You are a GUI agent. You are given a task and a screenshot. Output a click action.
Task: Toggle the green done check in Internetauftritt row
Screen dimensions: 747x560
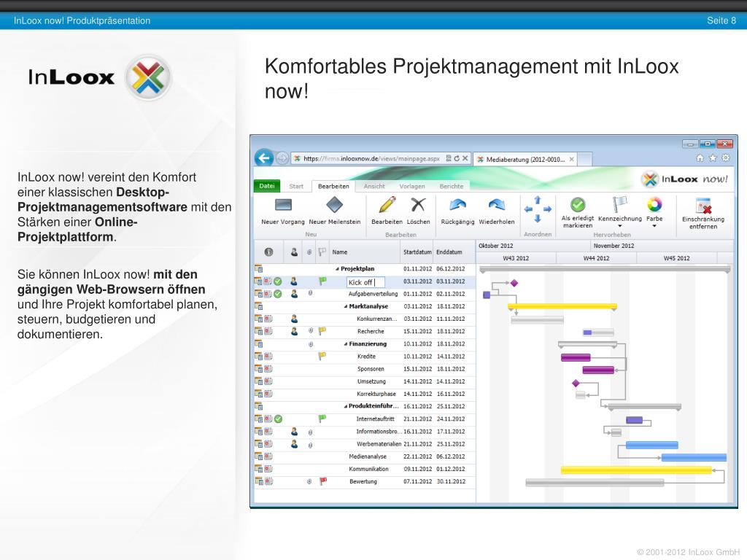[278, 419]
